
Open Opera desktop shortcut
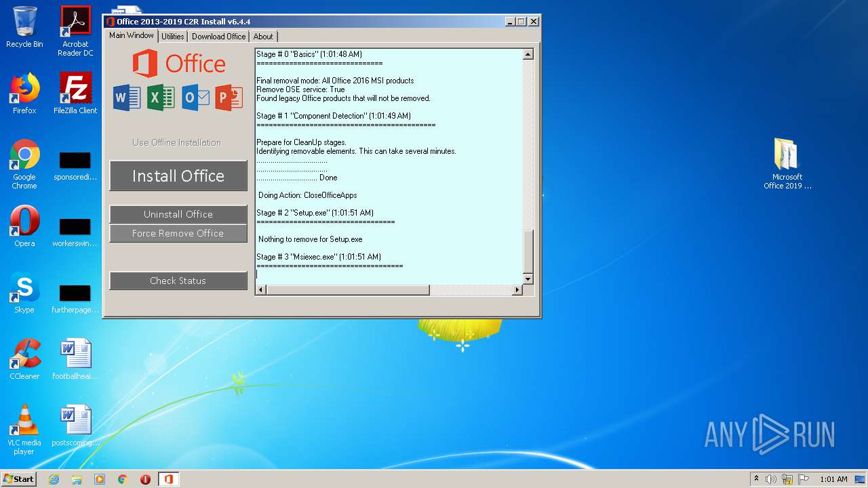(x=24, y=226)
